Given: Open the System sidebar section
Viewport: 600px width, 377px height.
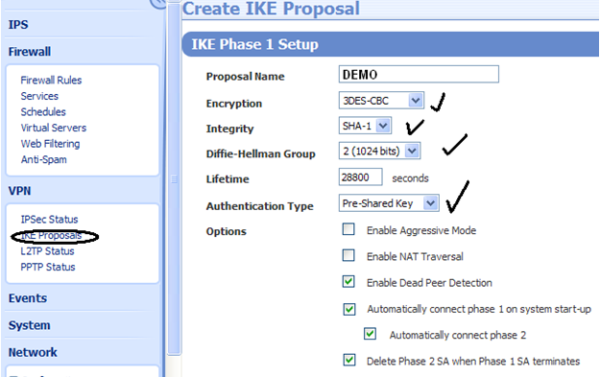Looking at the screenshot, I should click(29, 325).
